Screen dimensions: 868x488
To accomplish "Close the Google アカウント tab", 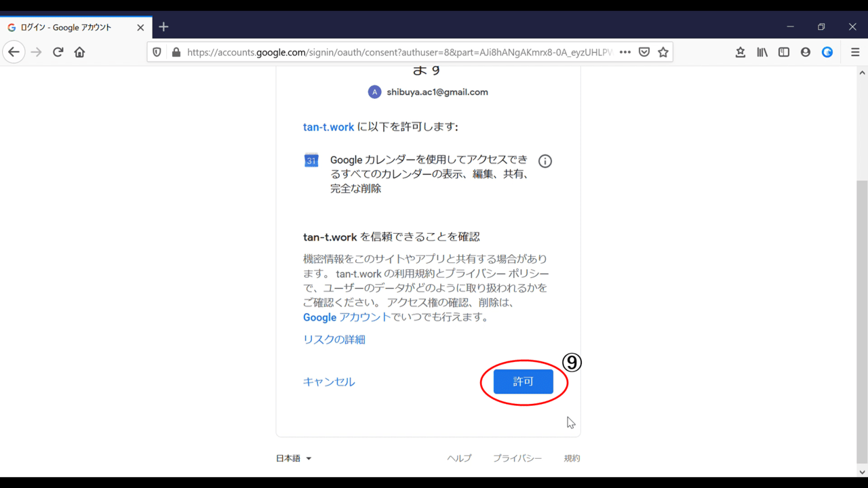I will click(140, 28).
